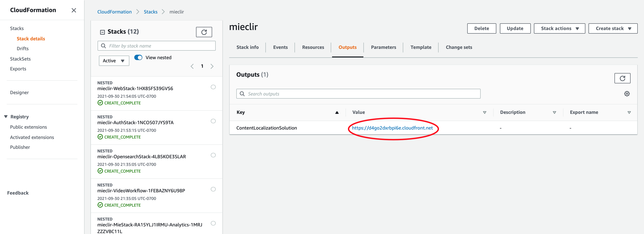Open Exports in sidebar
This screenshot has width=644, height=234.
(18, 69)
